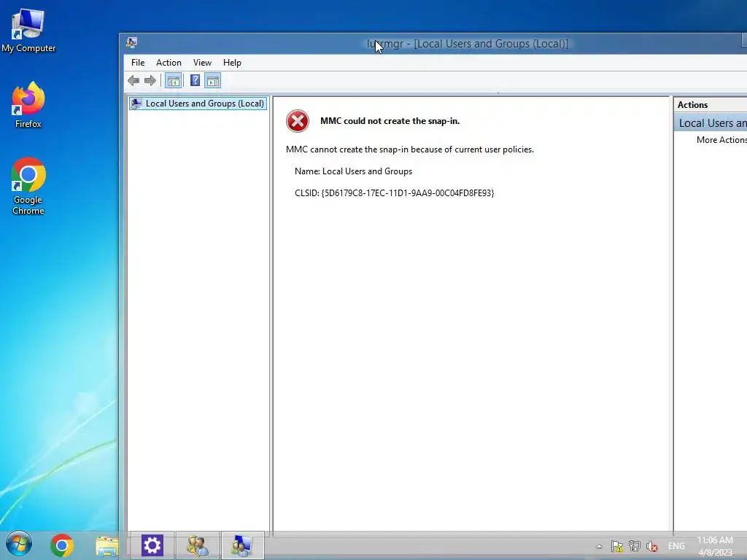Toggle the Show/Hide Console Tree toolbar icon
This screenshot has height=560, width=747.
pos(173,80)
